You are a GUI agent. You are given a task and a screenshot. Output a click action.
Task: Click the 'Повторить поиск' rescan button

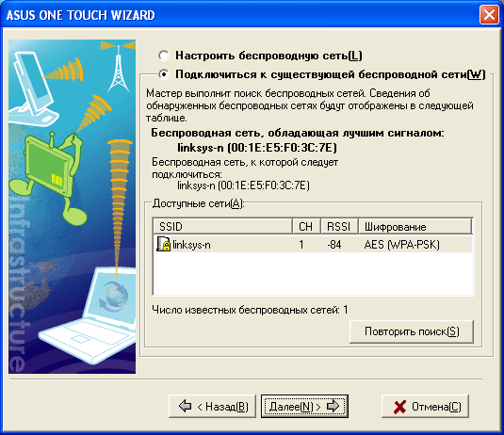tap(412, 331)
